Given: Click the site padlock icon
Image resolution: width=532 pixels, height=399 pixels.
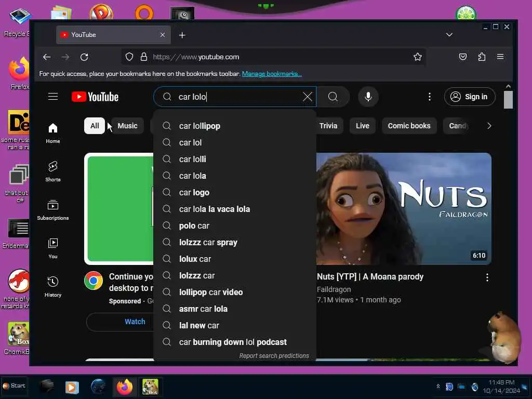Looking at the screenshot, I should pos(144,57).
